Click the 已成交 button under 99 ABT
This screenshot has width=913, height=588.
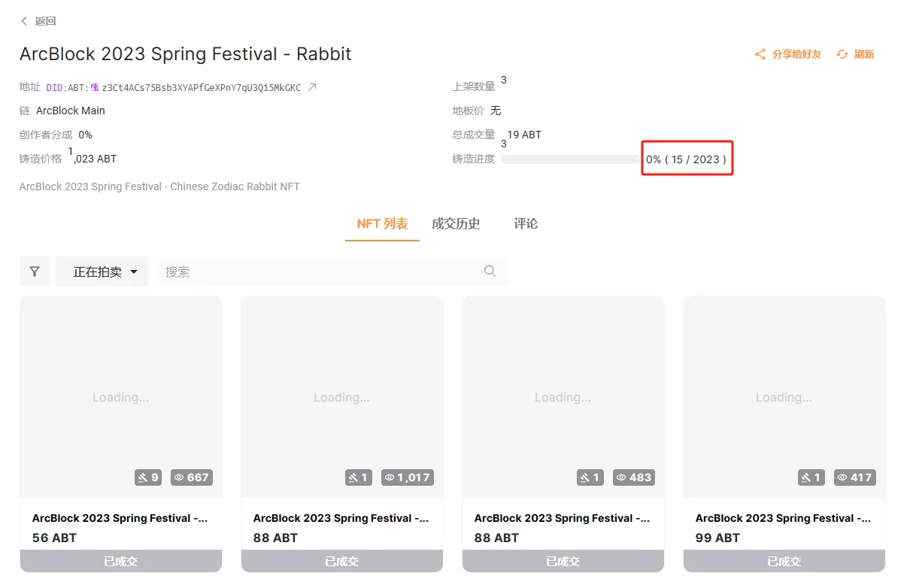tap(784, 561)
